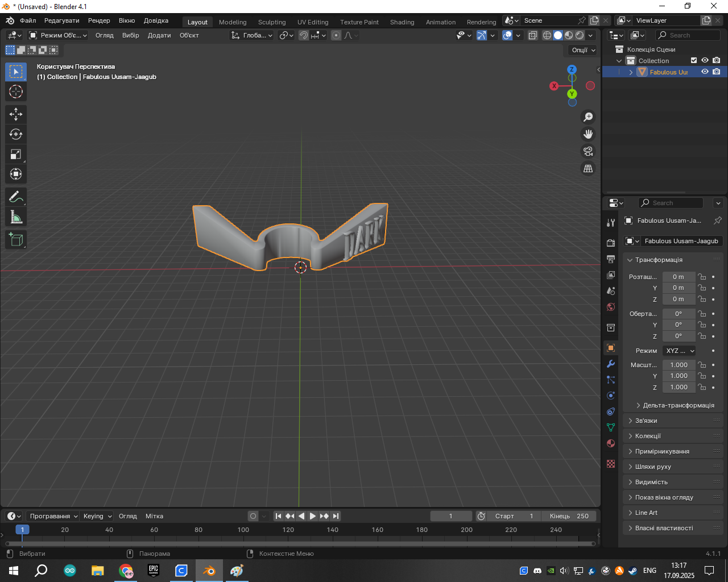Switch to the Shading workspace tab
This screenshot has width=728, height=582.
[x=402, y=22]
